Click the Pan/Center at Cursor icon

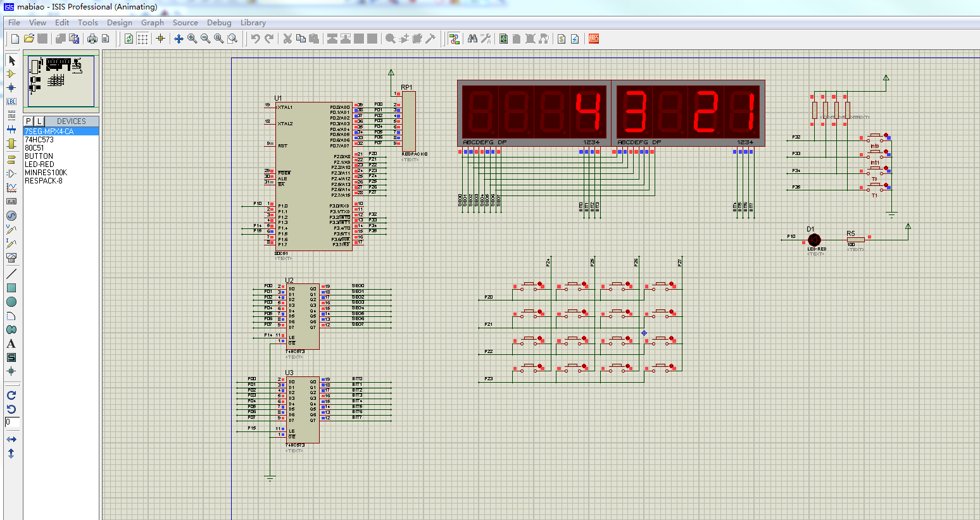[179, 39]
